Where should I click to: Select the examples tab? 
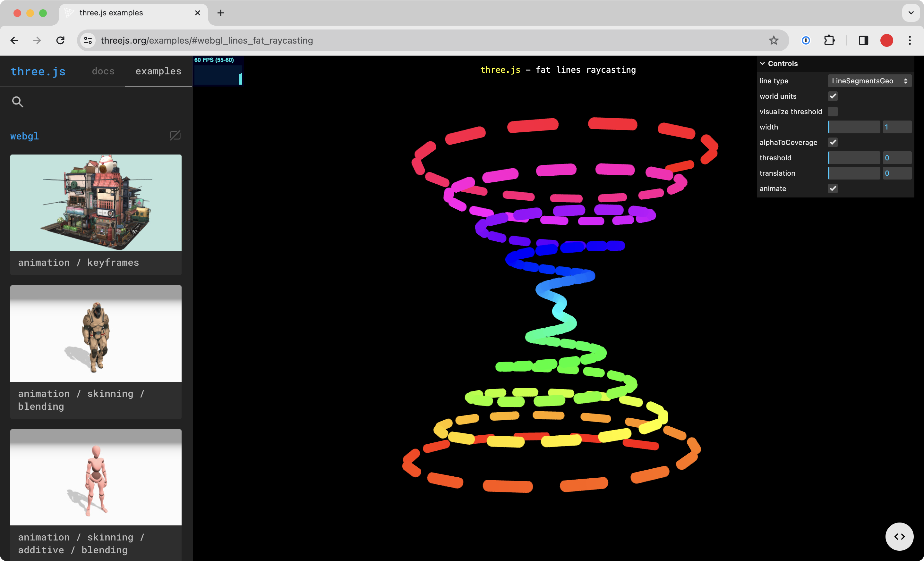pos(158,71)
